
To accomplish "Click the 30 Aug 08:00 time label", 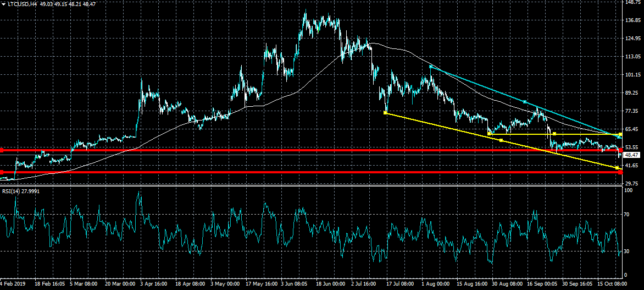I will click(508, 284).
